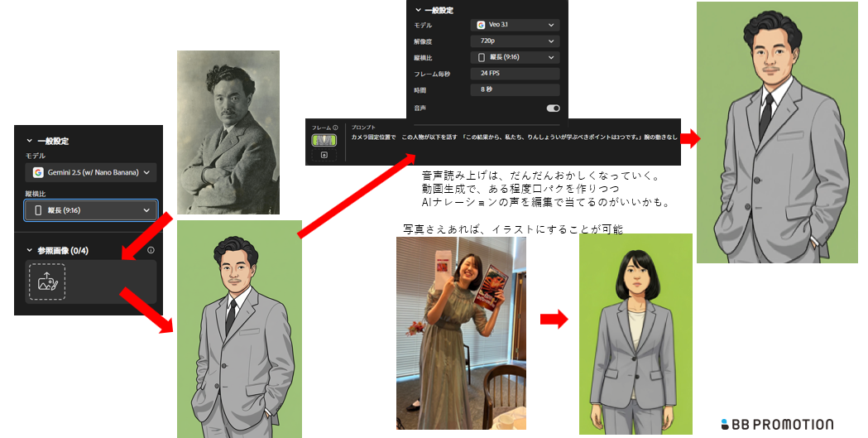The height and width of the screenshot is (438, 868).
Task: Click the add frame upload icon
Action: [x=324, y=155]
